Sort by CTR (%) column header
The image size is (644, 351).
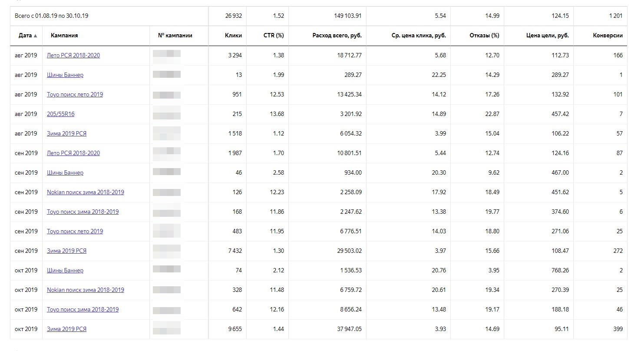[274, 36]
